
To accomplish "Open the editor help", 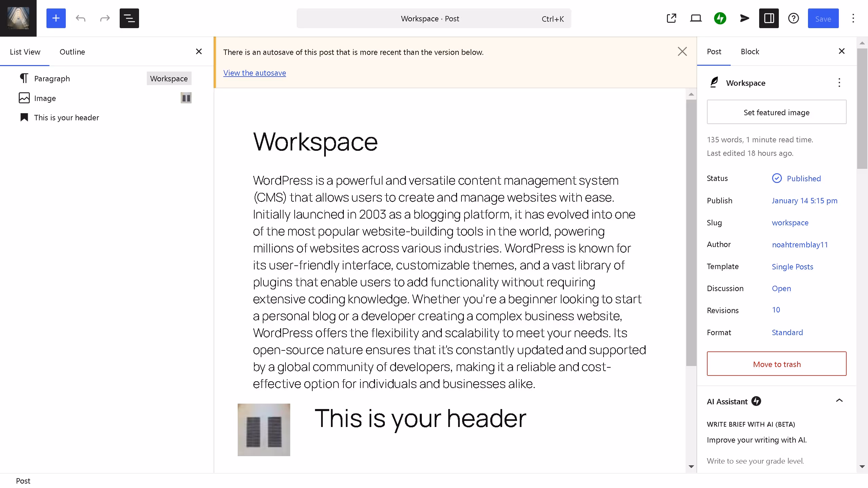I will 793,18.
